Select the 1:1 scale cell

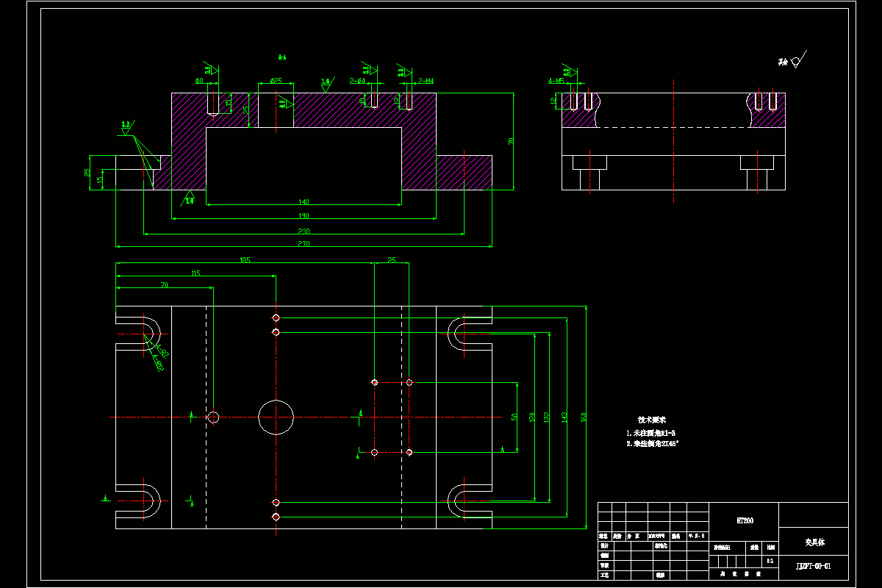coord(770,561)
